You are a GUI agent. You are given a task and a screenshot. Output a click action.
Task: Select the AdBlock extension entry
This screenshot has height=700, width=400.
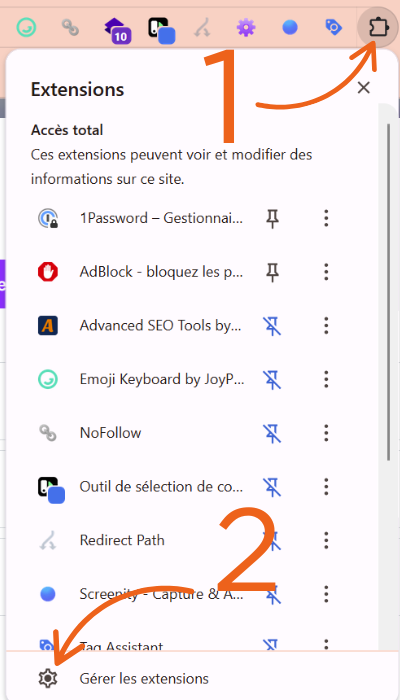(141, 272)
